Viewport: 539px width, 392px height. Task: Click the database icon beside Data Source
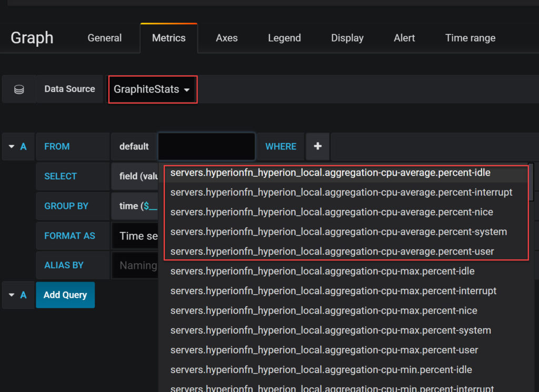pyautogui.click(x=19, y=89)
